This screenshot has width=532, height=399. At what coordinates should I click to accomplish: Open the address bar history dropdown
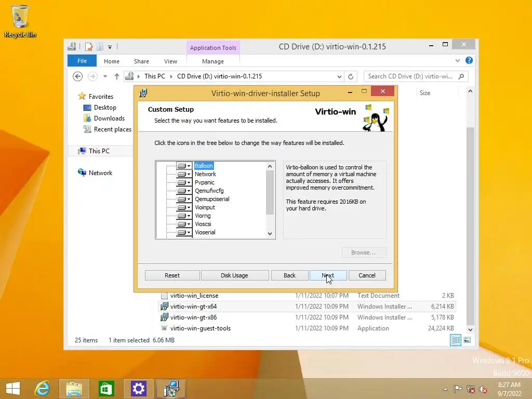339,77
